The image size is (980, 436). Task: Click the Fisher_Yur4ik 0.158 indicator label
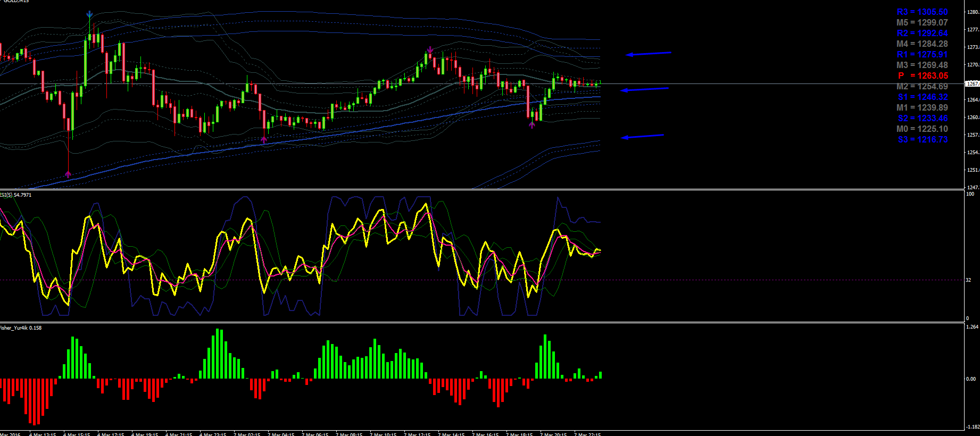(x=21, y=328)
